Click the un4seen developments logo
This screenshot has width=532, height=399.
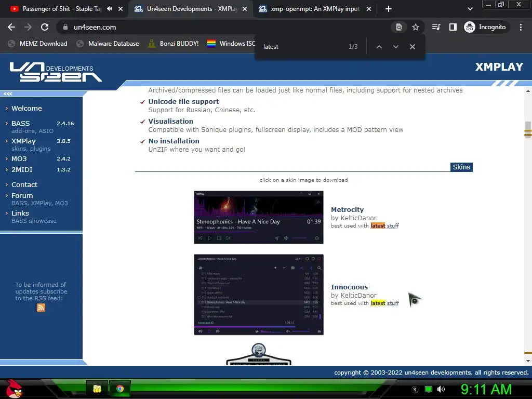tap(56, 72)
